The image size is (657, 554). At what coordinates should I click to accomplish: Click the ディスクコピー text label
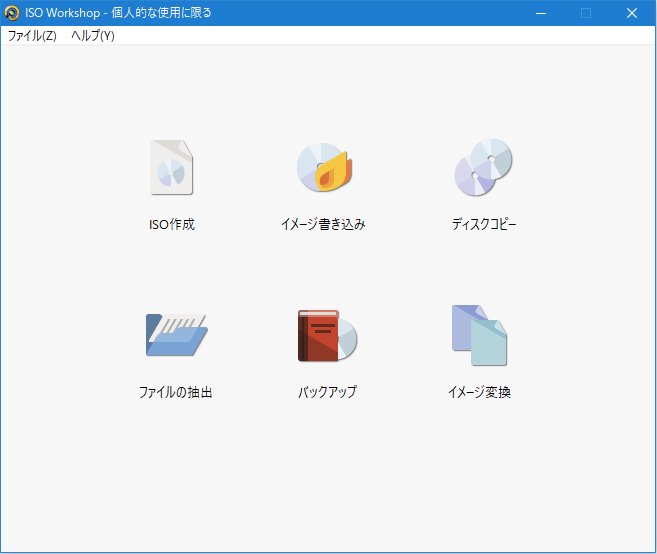coord(484,225)
